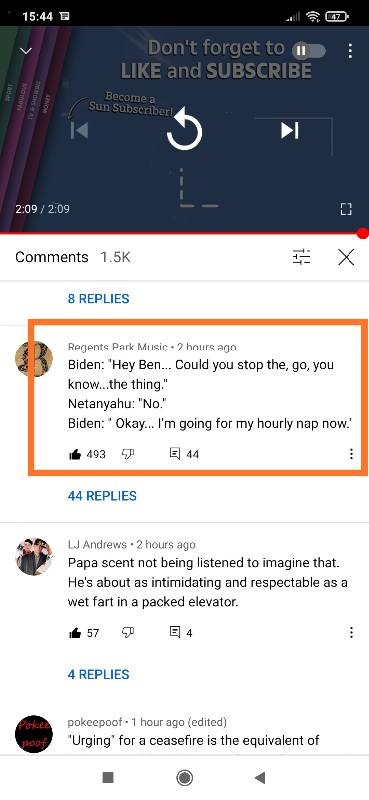Open comment sort options icon
The width and height of the screenshot is (369, 800).
301,257
